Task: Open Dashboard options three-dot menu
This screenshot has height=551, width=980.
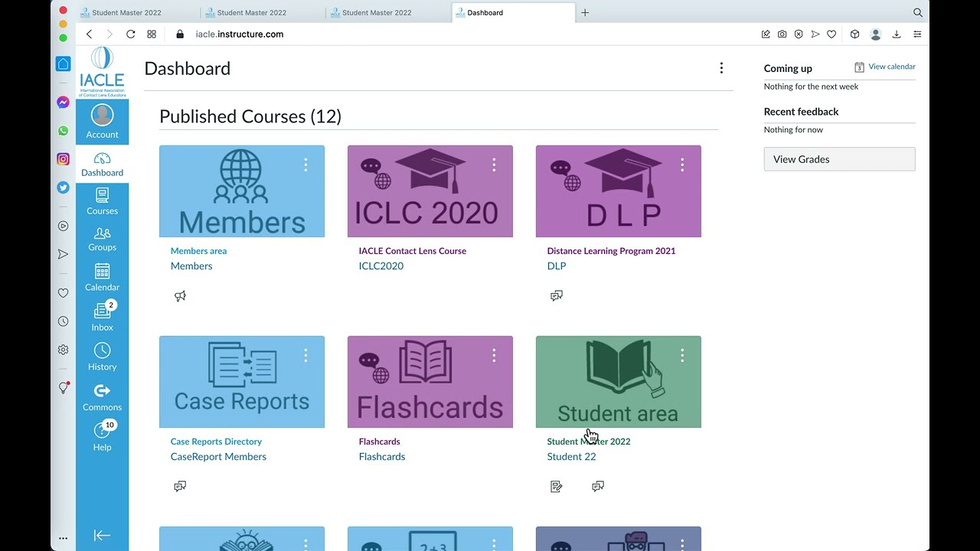Action: 721,68
